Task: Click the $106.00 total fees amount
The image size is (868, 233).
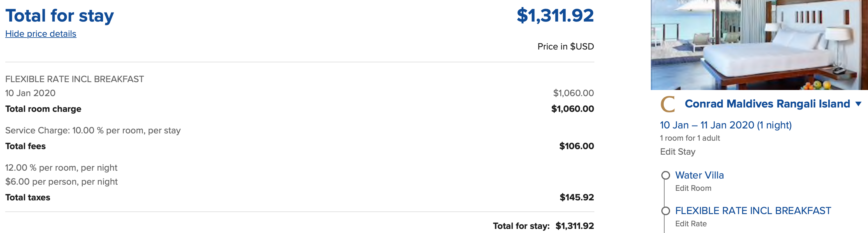Action: 576,146
